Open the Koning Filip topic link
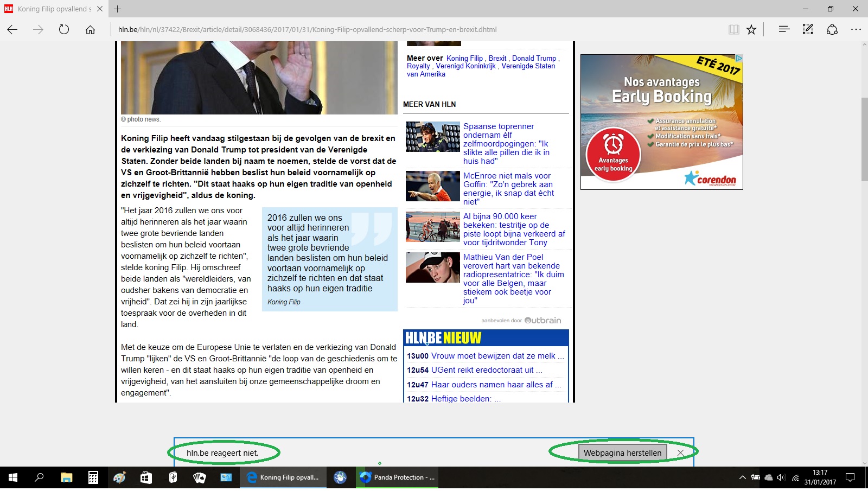Image resolution: width=868 pixels, height=491 pixels. (464, 58)
